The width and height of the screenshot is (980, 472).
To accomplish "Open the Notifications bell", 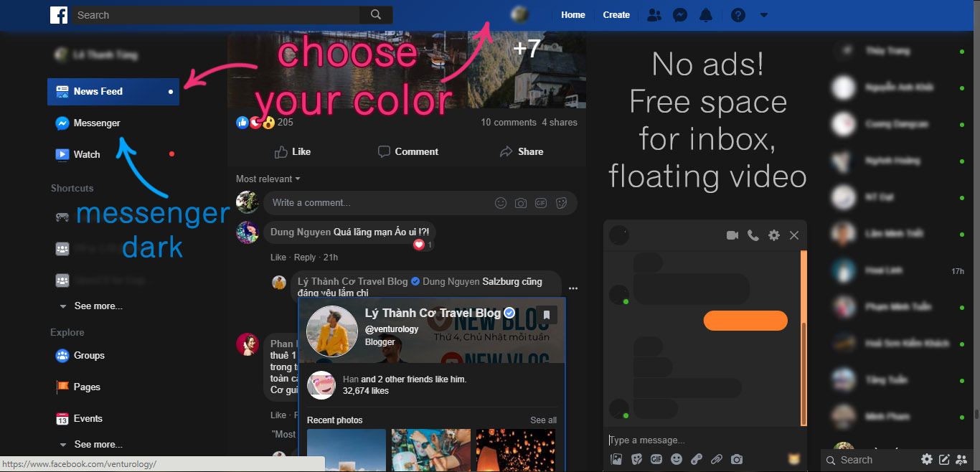I will point(706,15).
